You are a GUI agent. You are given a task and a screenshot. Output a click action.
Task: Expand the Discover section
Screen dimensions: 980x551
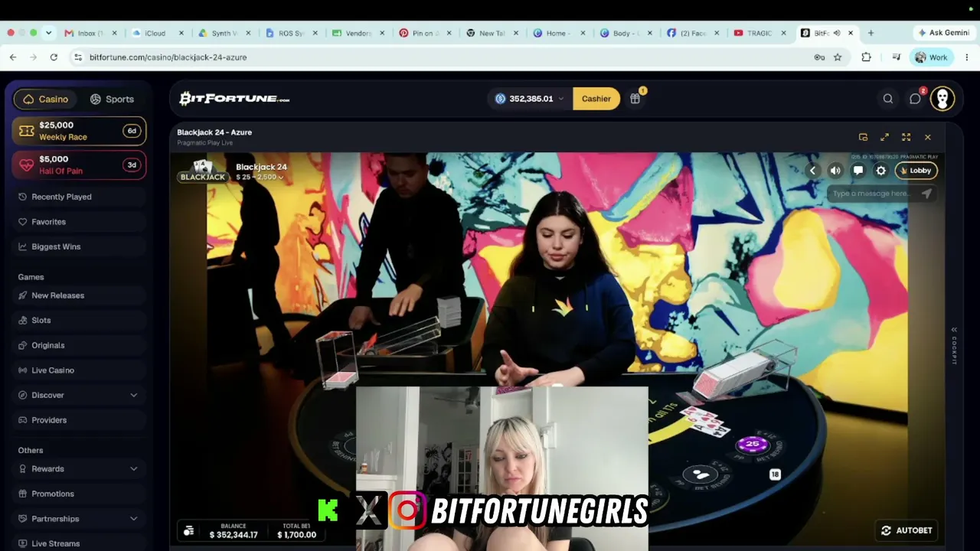[x=78, y=395]
